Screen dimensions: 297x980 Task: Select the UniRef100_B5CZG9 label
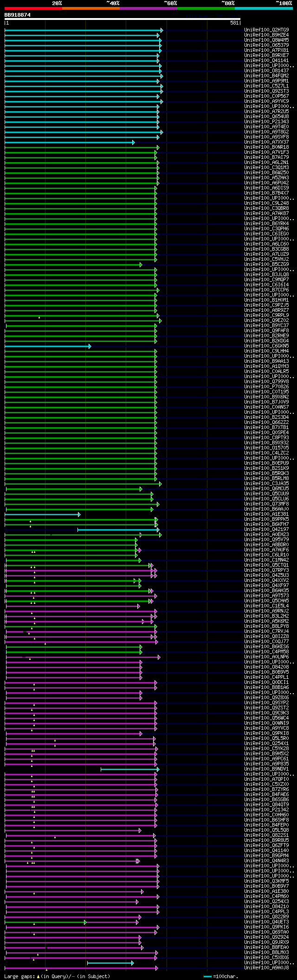[x=266, y=264]
